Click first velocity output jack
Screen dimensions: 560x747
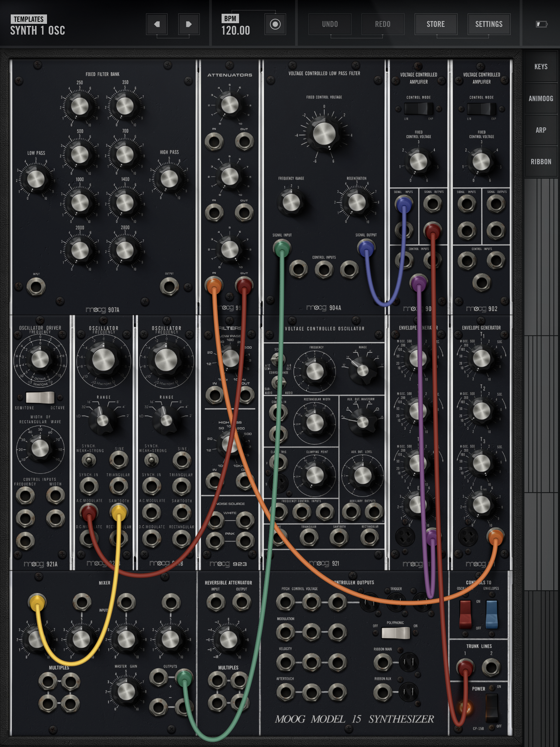coord(285,662)
